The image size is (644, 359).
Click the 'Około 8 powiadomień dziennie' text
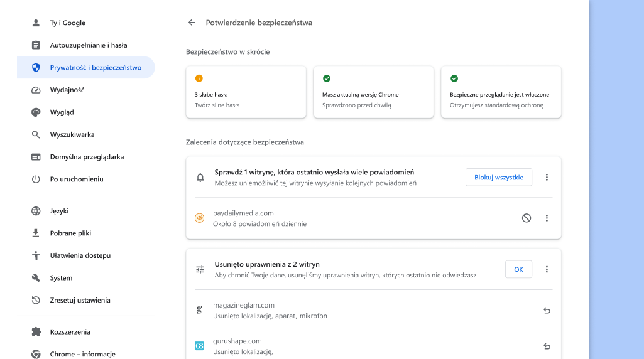(x=259, y=223)
